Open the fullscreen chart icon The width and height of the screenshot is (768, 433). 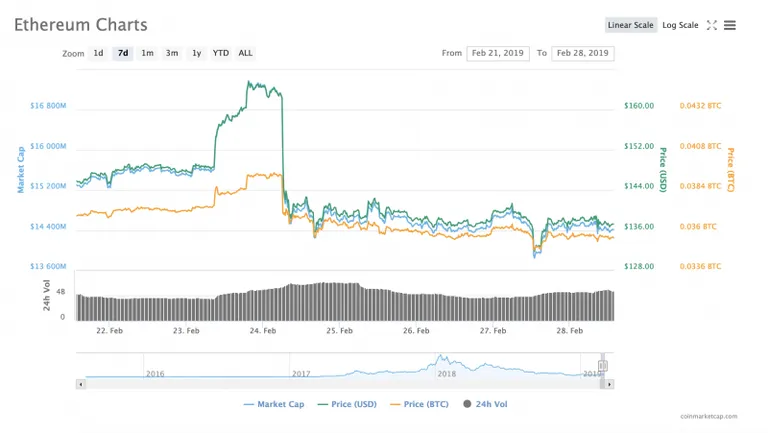click(x=712, y=25)
